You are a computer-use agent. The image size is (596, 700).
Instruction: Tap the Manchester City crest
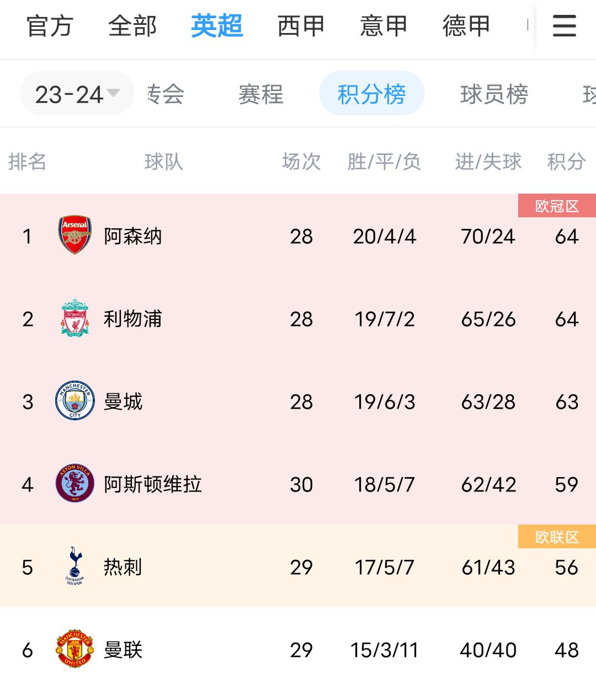coord(74,401)
